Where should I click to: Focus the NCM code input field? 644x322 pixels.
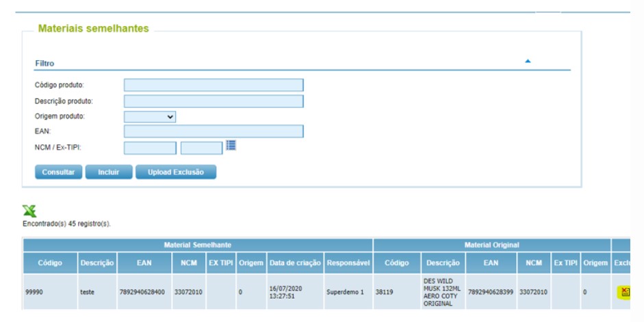pos(150,148)
